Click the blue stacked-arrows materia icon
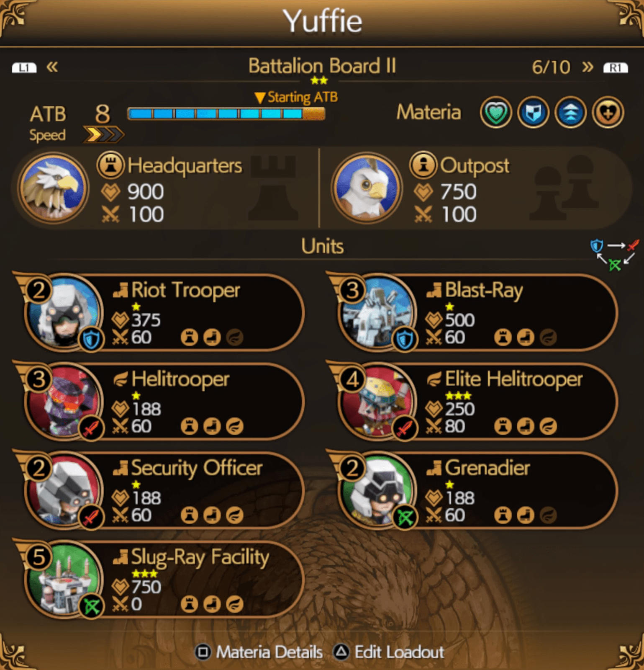 [x=571, y=113]
